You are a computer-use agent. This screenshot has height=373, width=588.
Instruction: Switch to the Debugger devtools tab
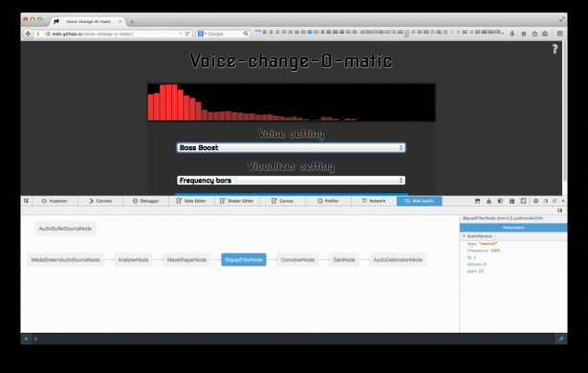(146, 201)
